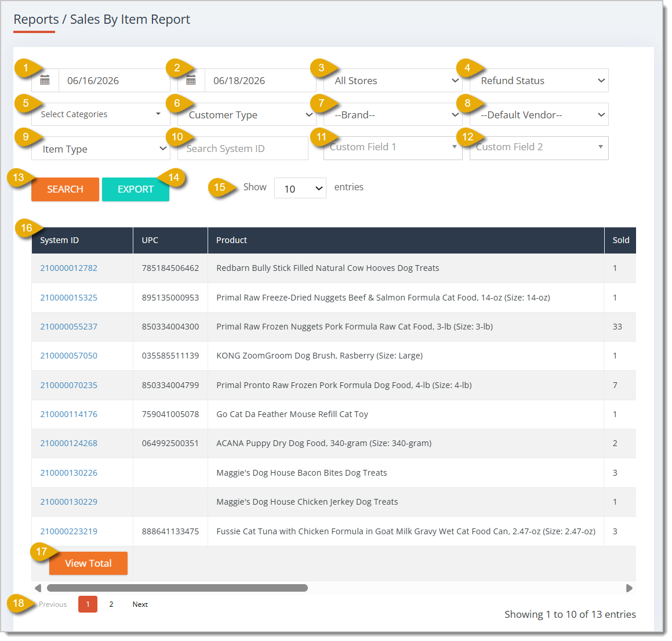
Task: Click the horizontal scrollbar thumb
Action: tap(177, 588)
